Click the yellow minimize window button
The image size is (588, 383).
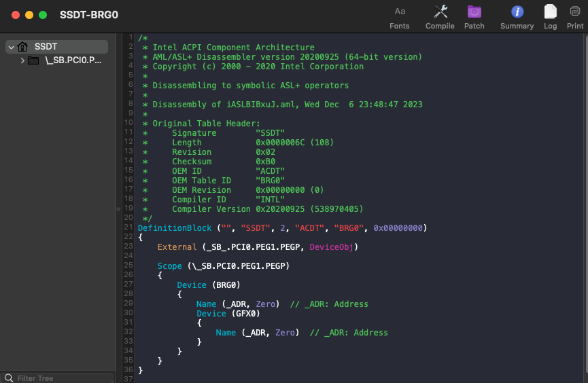pos(29,15)
